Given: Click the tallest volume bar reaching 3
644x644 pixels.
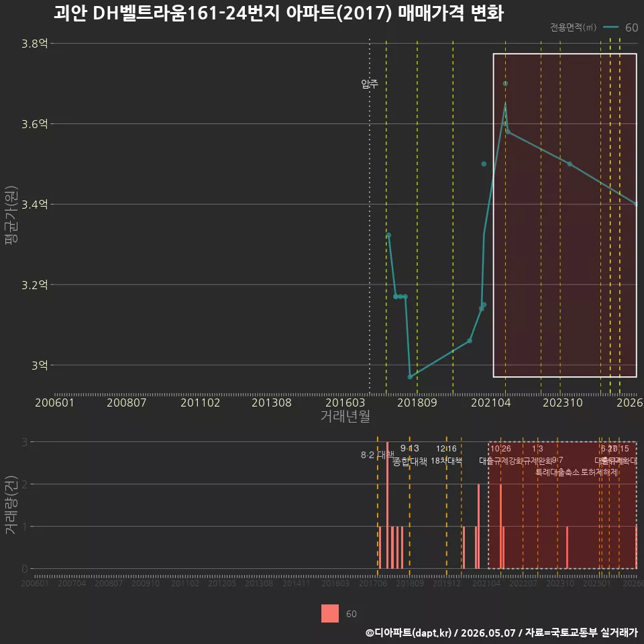Looking at the screenshot, I should (387, 505).
